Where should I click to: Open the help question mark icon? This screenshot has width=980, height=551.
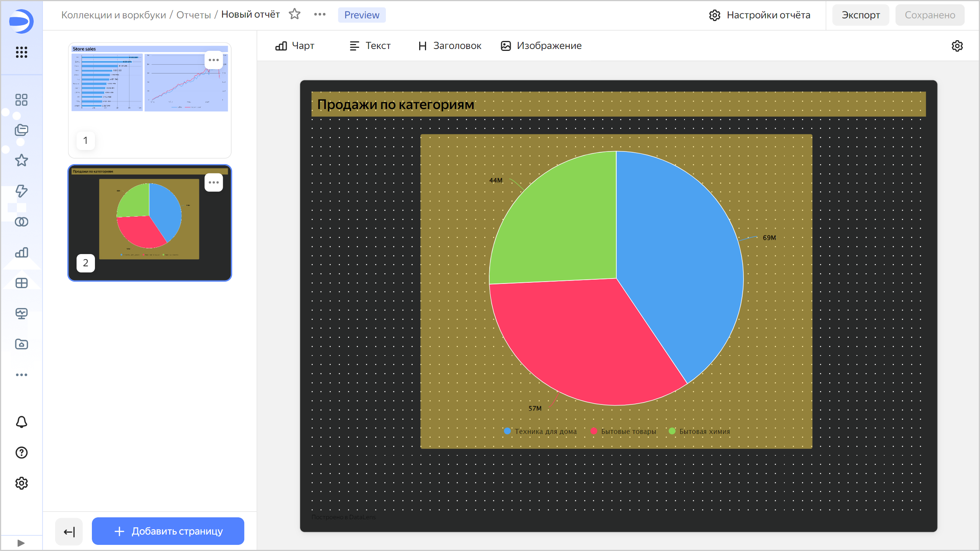click(x=21, y=453)
